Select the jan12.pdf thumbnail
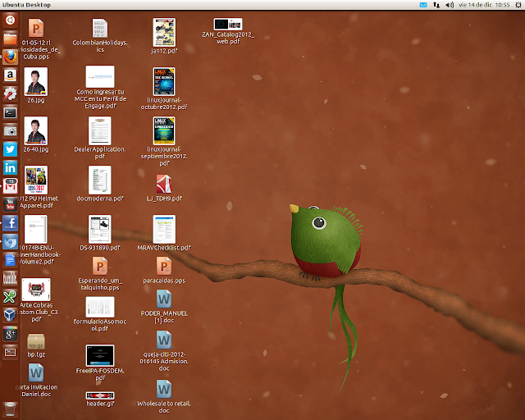The height and width of the screenshot is (420, 525). [x=164, y=36]
